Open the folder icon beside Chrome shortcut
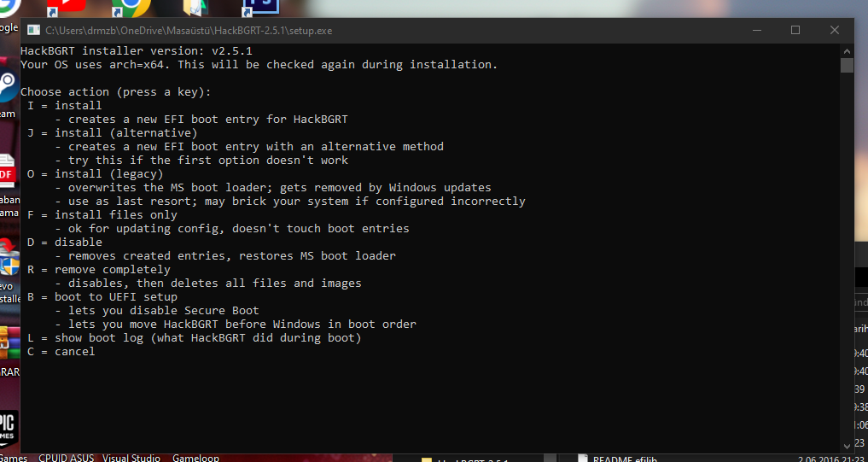 click(195, 7)
